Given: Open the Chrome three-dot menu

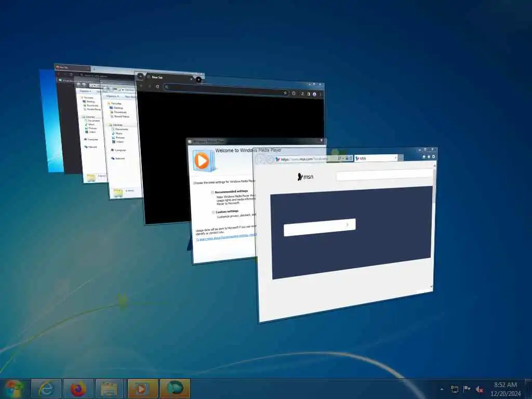Looking at the screenshot, I should pos(320,95).
